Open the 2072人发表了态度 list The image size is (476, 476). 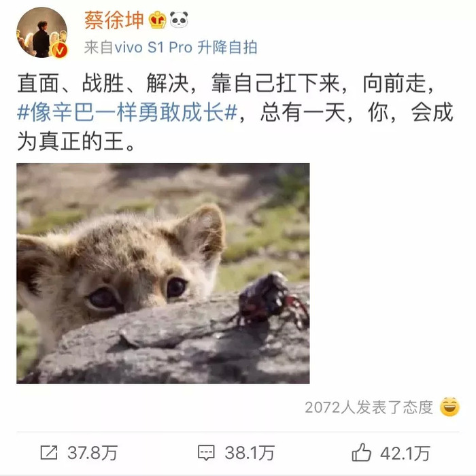click(x=369, y=407)
